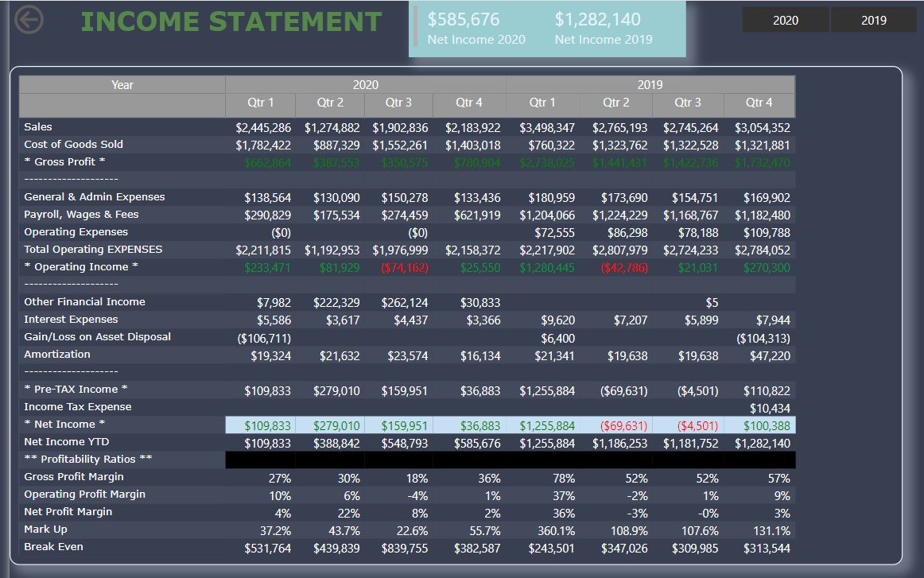Click Operating Profit Margin row label
The height and width of the screenshot is (578, 924).
pos(84,495)
